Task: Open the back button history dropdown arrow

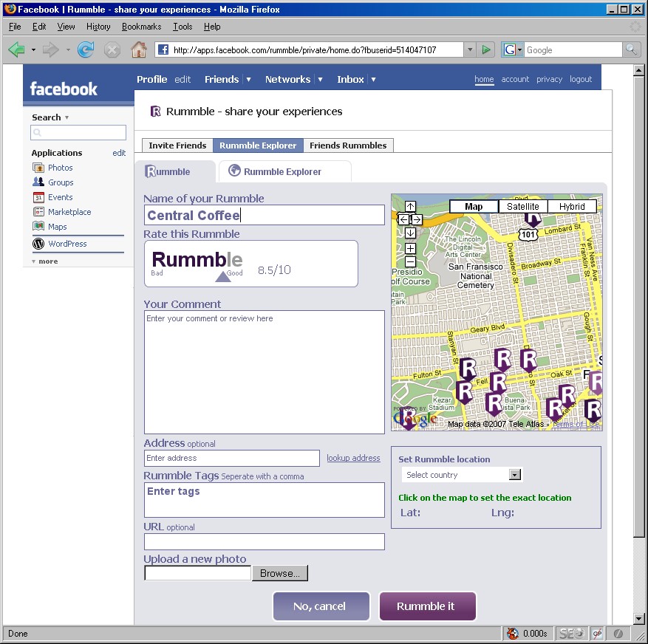Action: [33, 50]
